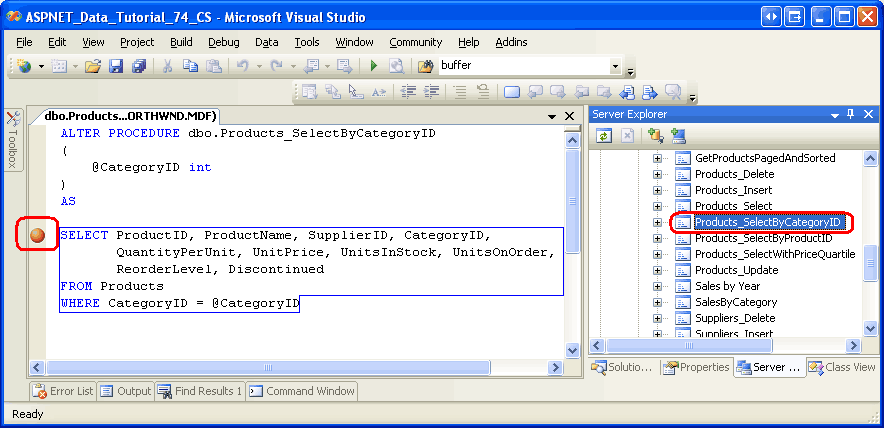Expand the Products_Delete tree node
884x428 pixels.
[658, 174]
